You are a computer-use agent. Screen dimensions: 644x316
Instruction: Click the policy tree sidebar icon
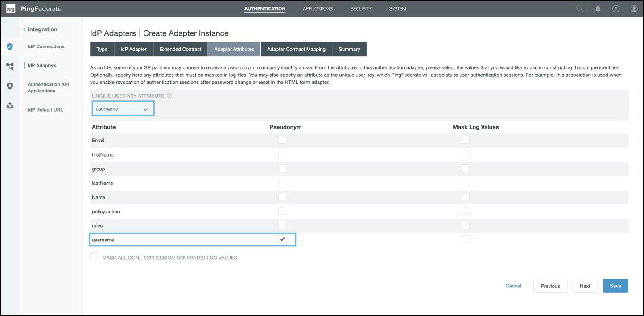10,66
